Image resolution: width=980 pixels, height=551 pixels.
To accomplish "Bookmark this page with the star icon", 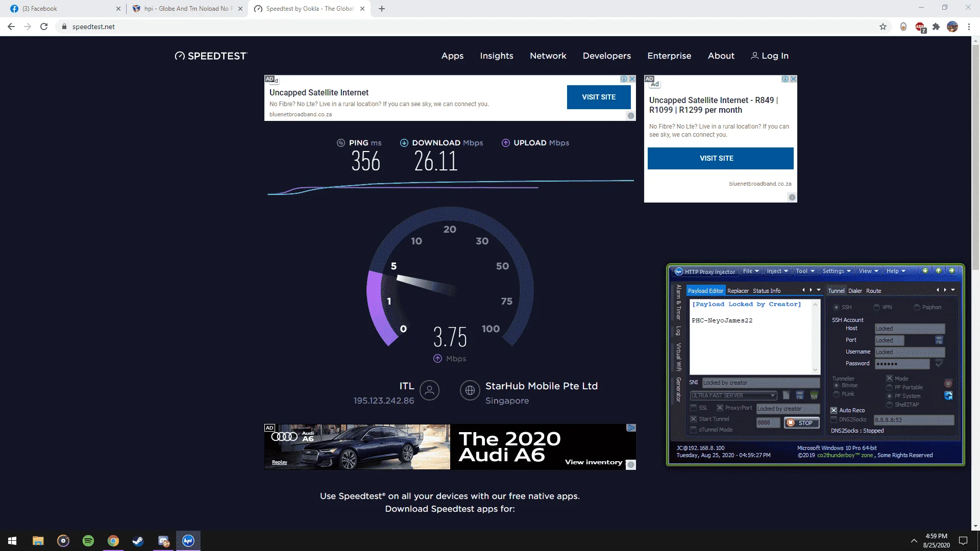I will 883,27.
